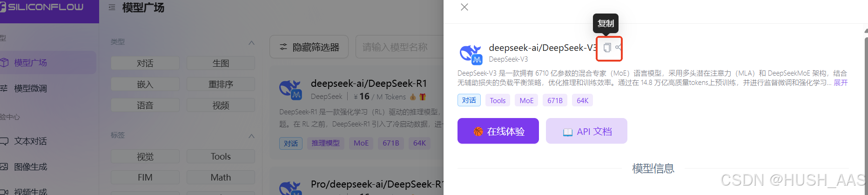The image size is (868, 195).
Task: Click the DeepSeek-V3 whale logo
Action: point(471,54)
